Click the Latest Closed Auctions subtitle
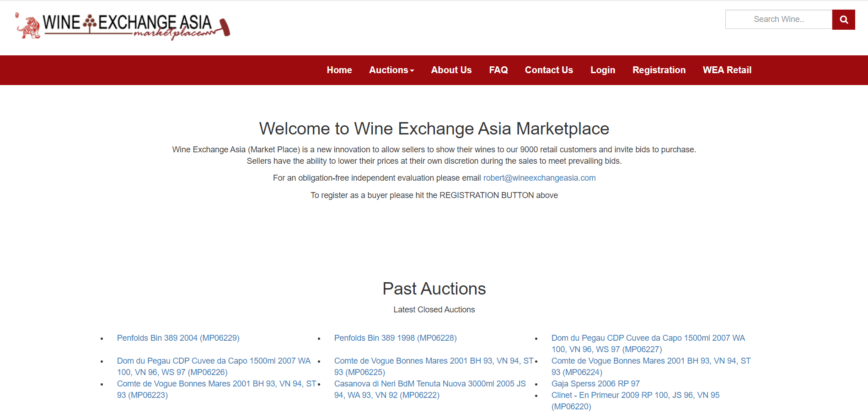Screen dimensions: 868x413 click(434, 310)
